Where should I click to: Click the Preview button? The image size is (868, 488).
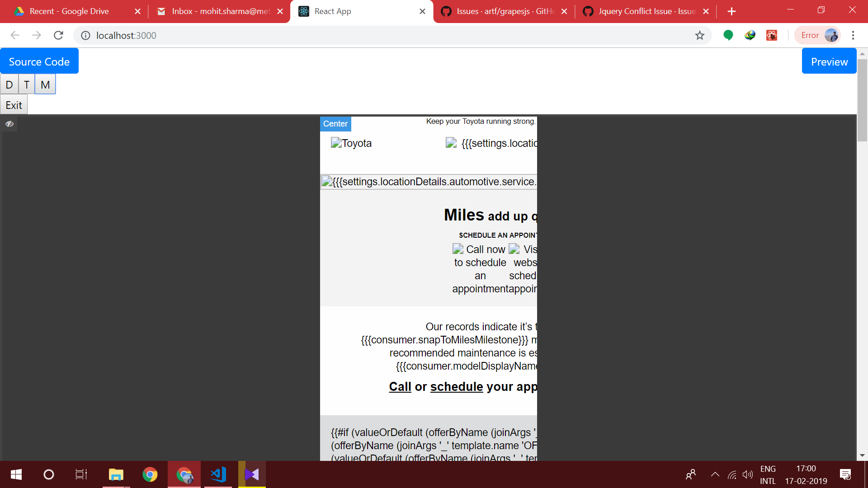(829, 61)
